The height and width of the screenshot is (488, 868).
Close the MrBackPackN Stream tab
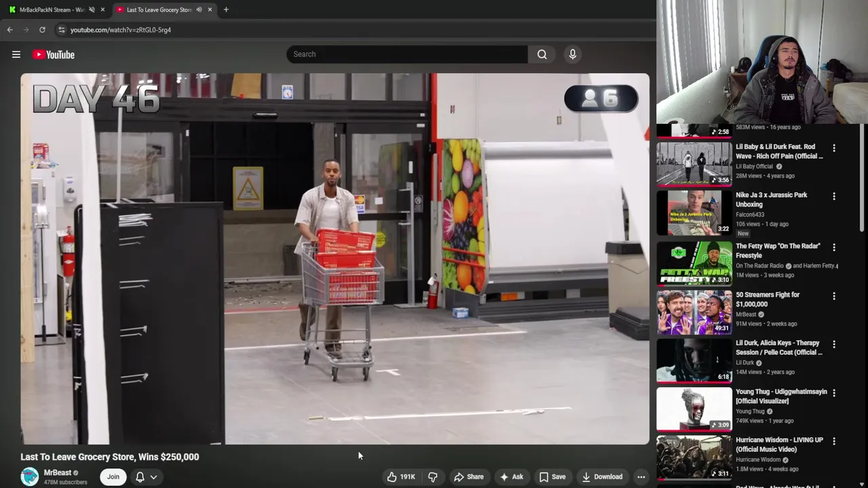(102, 9)
